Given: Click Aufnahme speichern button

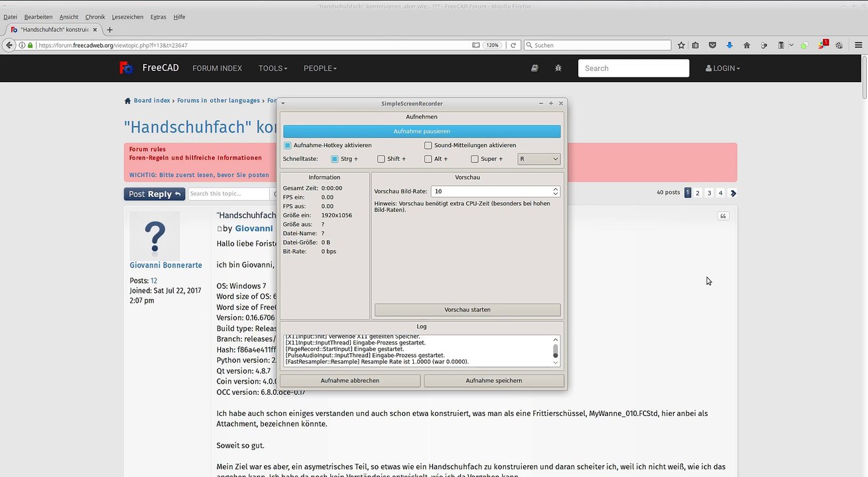Looking at the screenshot, I should 494,380.
